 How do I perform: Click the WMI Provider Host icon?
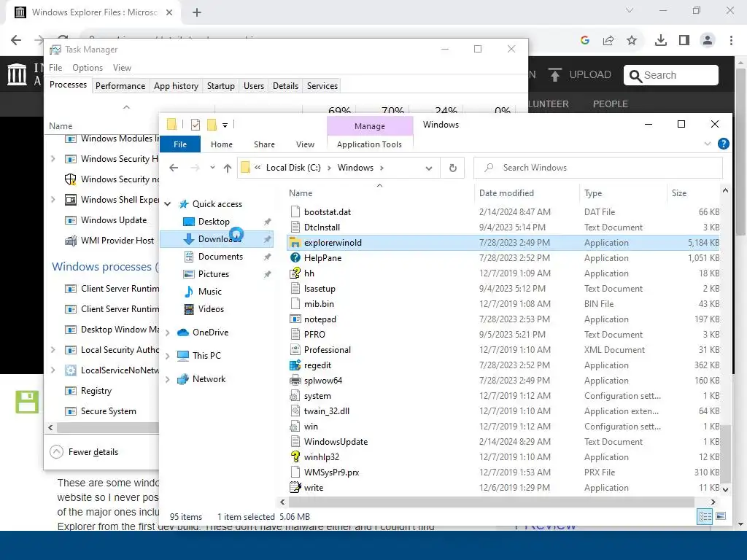(x=71, y=241)
